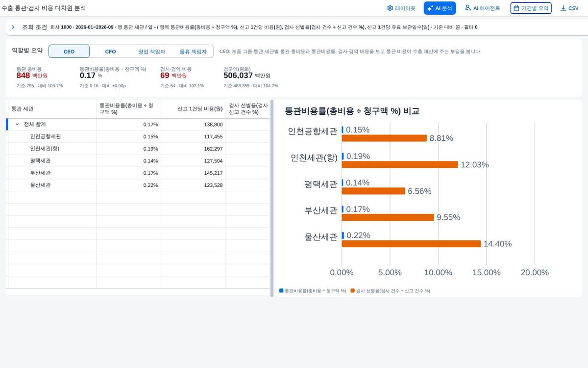Viewport: 588px width, 368px height.
Task: Click the 145,217 cell
Action: pyautogui.click(x=194, y=173)
